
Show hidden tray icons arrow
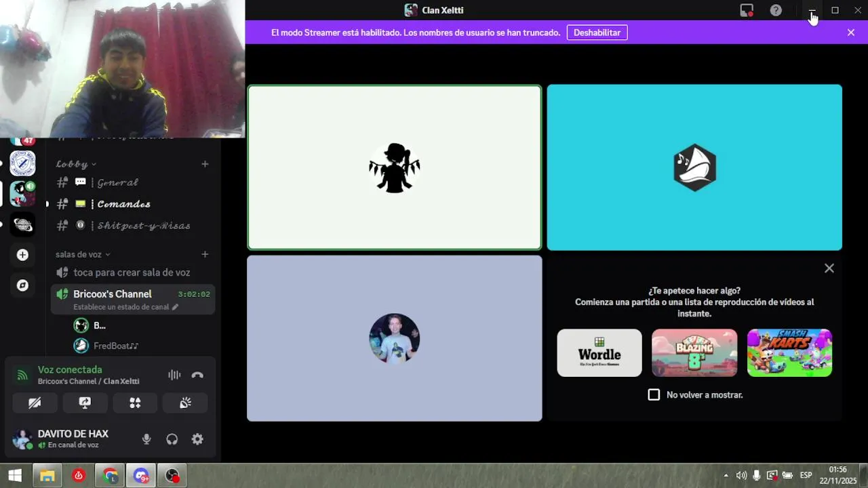click(726, 475)
